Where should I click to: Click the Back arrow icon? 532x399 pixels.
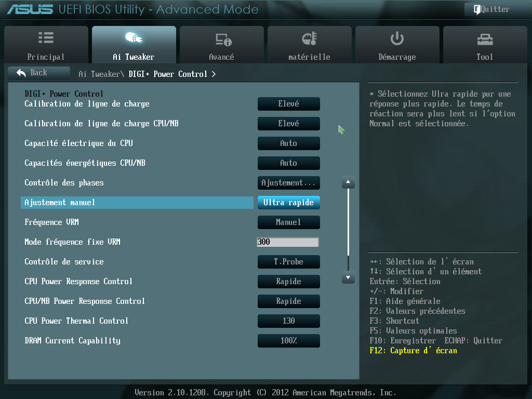21,73
